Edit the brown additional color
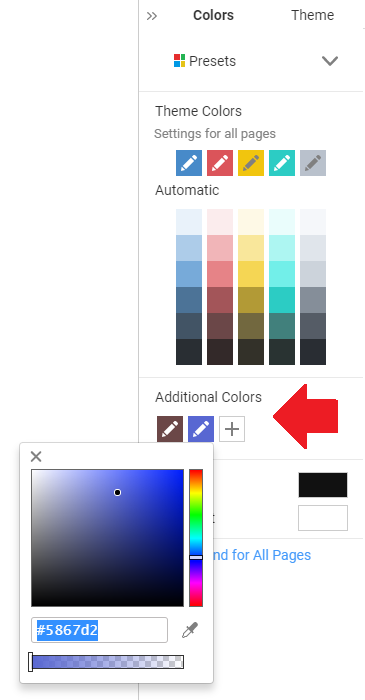Image resolution: width=365 pixels, height=700 pixels. click(170, 429)
